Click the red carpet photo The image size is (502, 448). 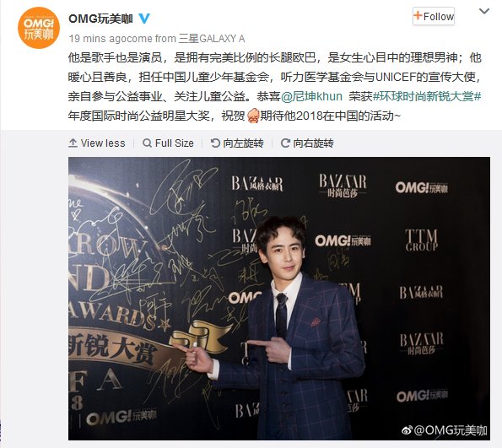coord(279,298)
